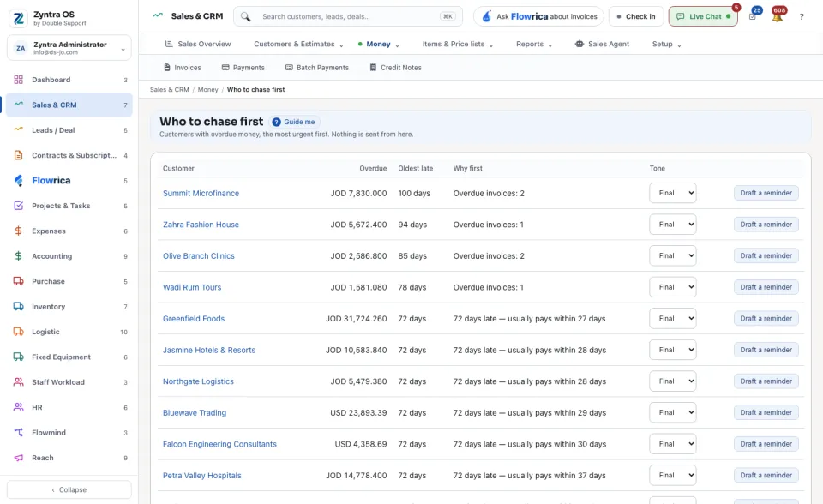Open the Dashboard sidebar icon
The image size is (823, 504).
point(18,80)
